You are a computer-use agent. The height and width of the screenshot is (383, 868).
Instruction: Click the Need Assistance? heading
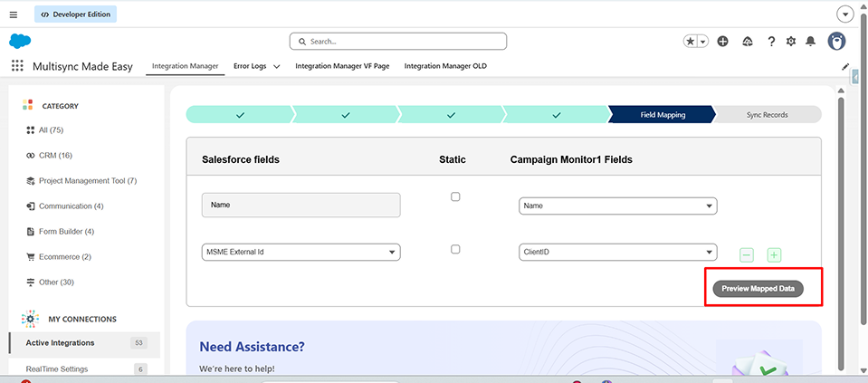tap(252, 347)
